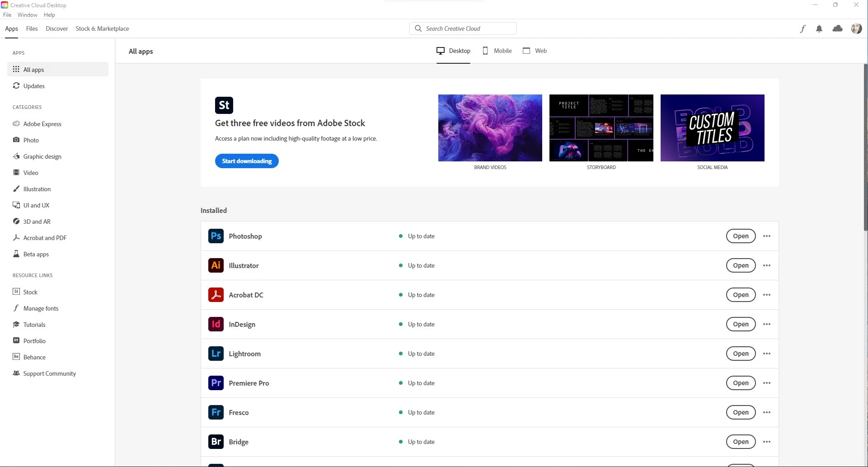Image resolution: width=868 pixels, height=467 pixels.
Task: Open the Help menu
Action: (x=49, y=15)
